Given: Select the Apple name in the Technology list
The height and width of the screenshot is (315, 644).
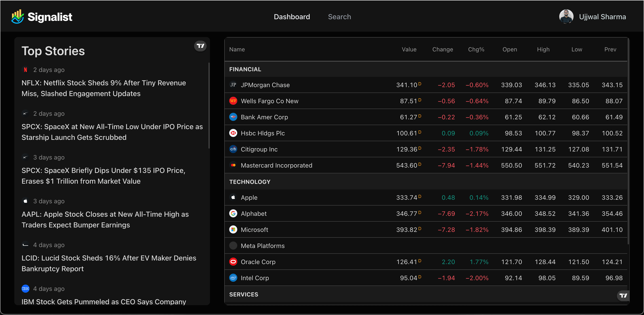Looking at the screenshot, I should tap(249, 197).
